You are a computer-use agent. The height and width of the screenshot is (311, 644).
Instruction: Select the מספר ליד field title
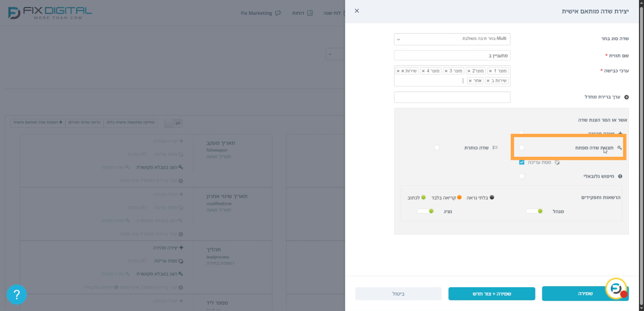(217, 303)
